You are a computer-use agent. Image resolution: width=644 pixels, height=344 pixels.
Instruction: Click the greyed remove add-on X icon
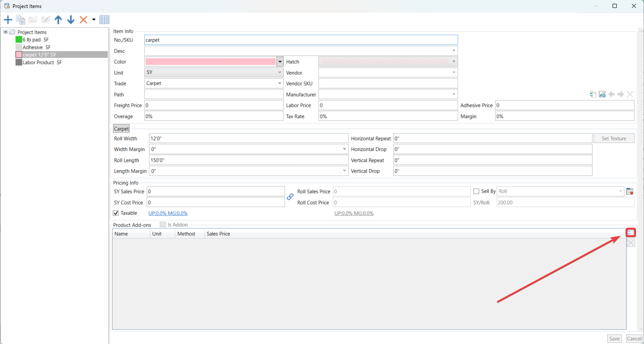pyautogui.click(x=631, y=243)
